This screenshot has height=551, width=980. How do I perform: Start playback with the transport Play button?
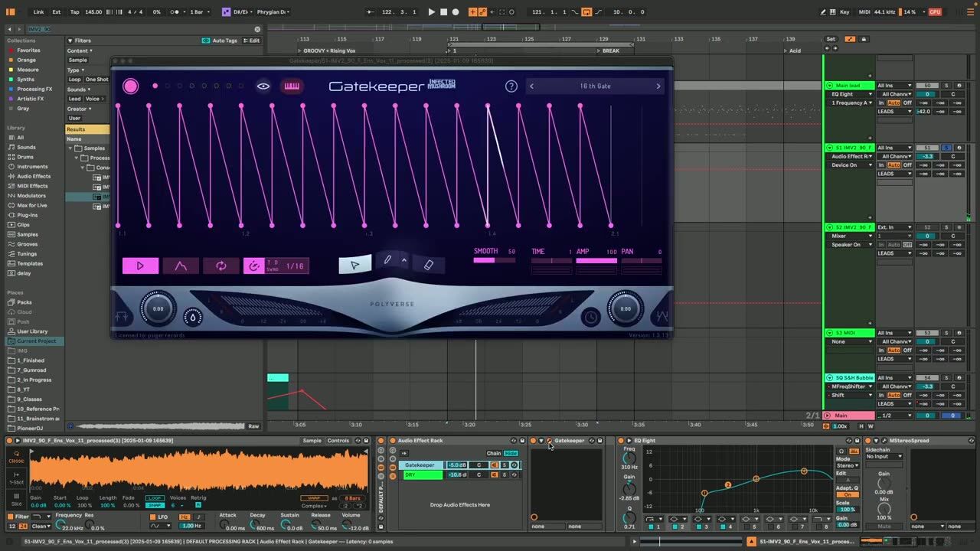pyautogui.click(x=431, y=12)
